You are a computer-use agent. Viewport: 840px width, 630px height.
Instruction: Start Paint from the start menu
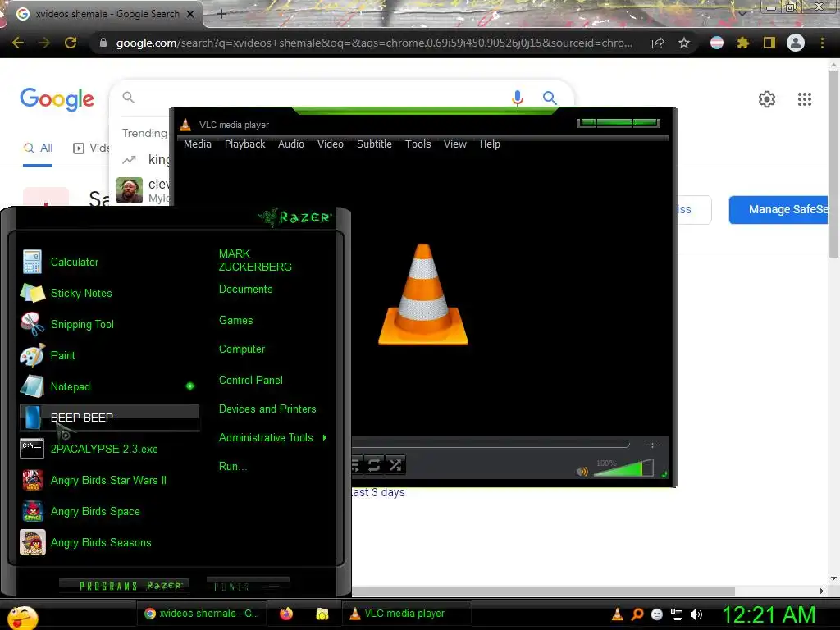pyautogui.click(x=109, y=355)
